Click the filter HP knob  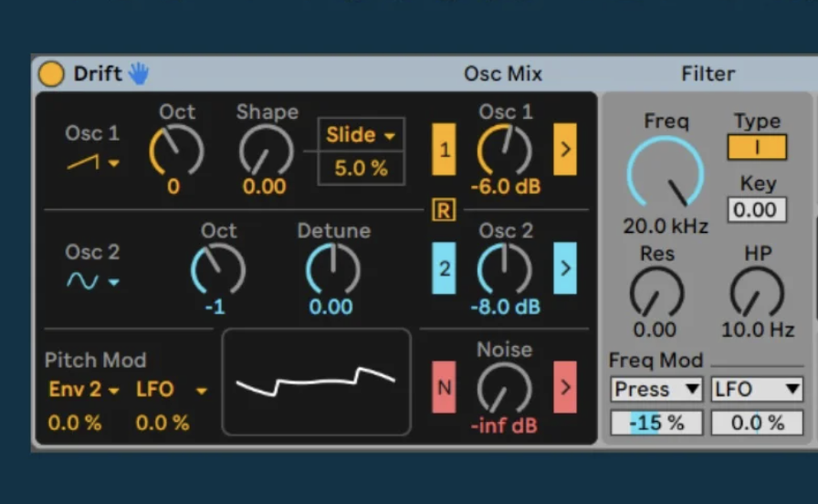pyautogui.click(x=757, y=293)
